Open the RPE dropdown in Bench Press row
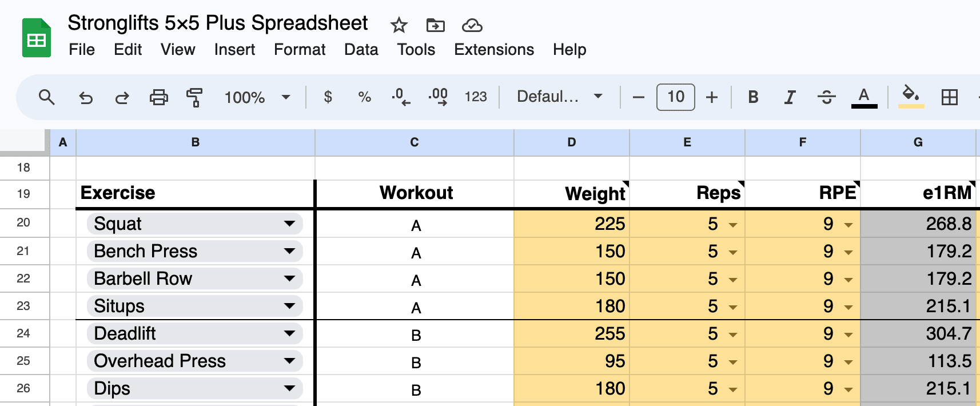Image resolution: width=980 pixels, height=406 pixels. coord(848,252)
